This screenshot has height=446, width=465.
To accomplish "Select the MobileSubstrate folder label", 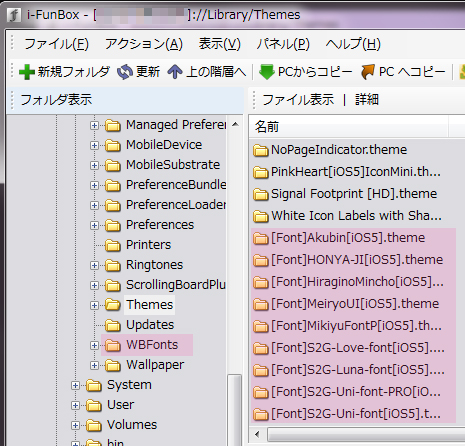I will pos(173,165).
